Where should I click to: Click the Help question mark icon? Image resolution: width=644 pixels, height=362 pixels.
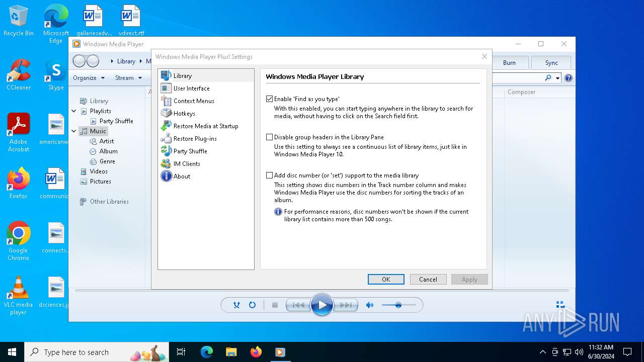[x=569, y=78]
